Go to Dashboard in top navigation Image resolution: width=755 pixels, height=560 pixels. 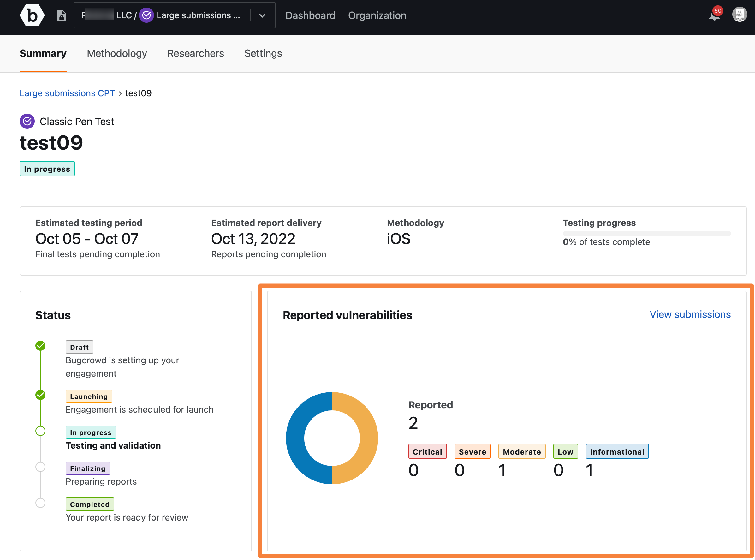click(x=310, y=15)
